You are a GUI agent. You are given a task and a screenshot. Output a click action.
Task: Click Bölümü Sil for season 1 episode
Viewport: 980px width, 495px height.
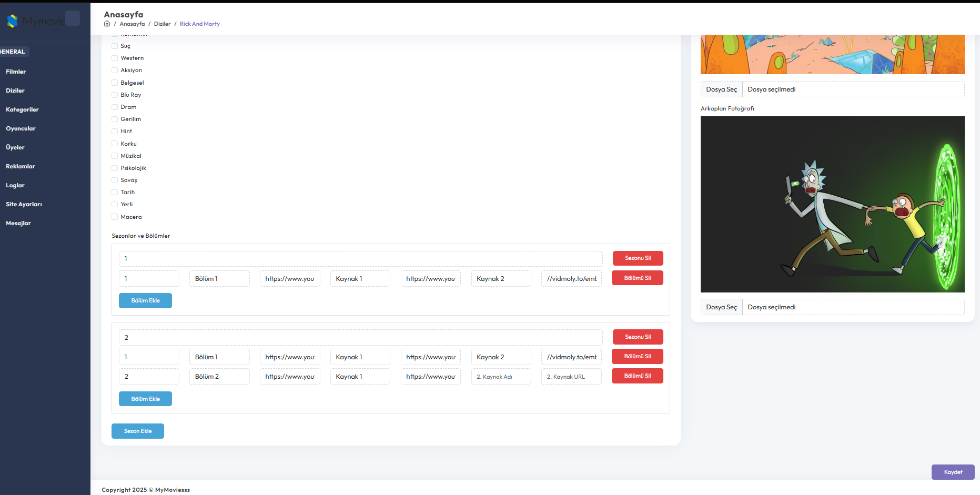[637, 278]
